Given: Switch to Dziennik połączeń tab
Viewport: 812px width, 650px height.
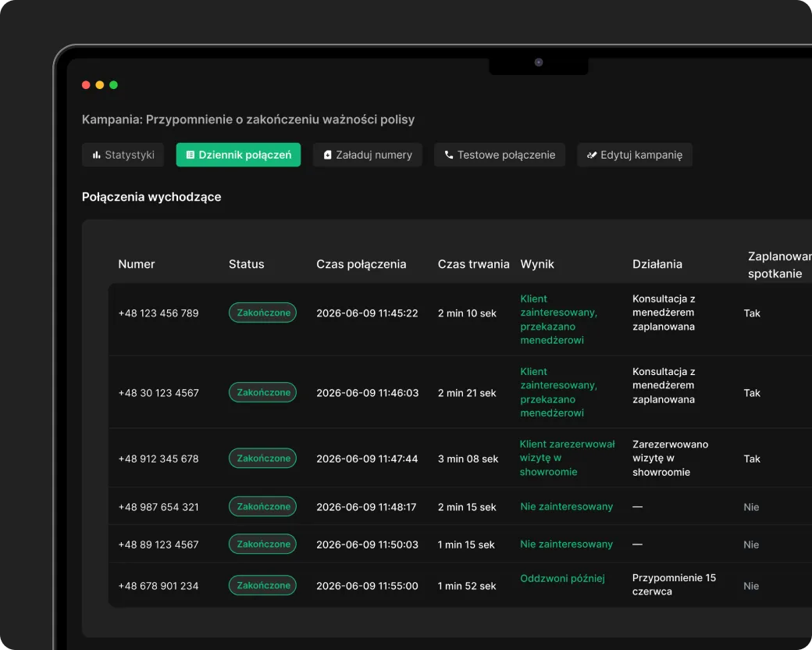Looking at the screenshot, I should click(x=238, y=155).
